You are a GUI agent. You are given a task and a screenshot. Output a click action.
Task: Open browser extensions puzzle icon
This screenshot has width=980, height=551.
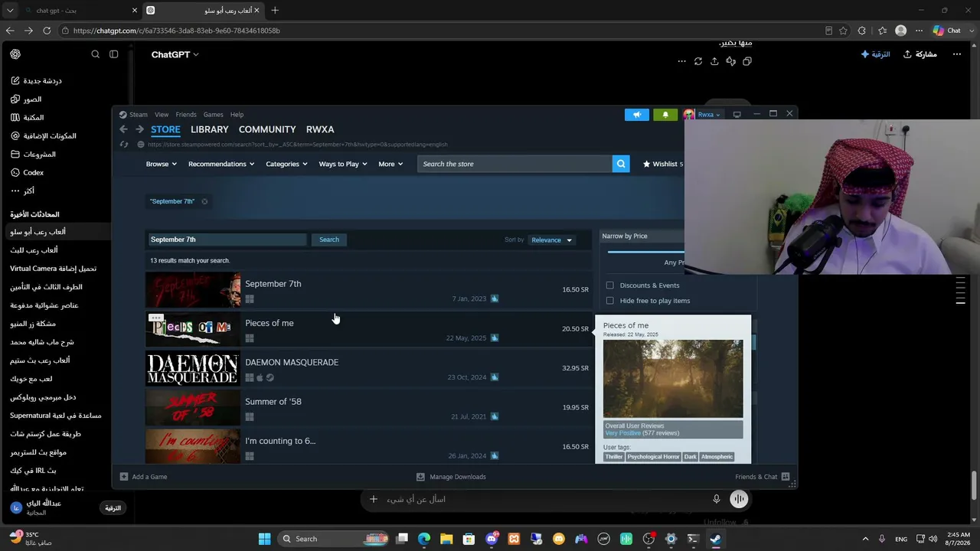[x=862, y=31]
